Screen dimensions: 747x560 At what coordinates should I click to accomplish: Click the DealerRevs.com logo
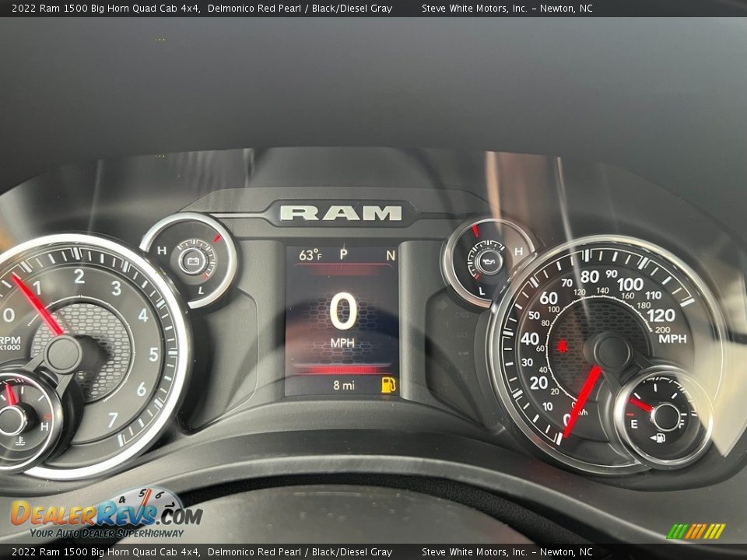pos(107,514)
